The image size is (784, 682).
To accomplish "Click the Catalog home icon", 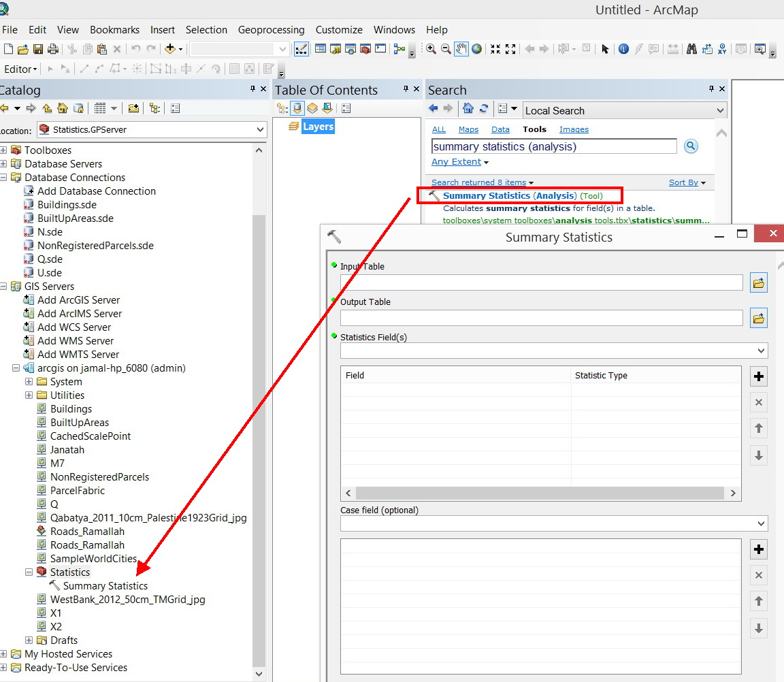I will pos(63,108).
